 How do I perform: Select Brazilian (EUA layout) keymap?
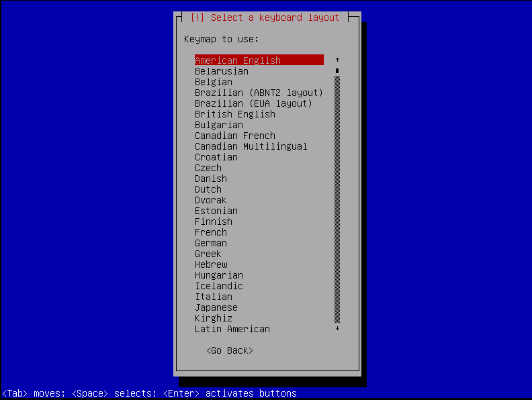pos(253,103)
